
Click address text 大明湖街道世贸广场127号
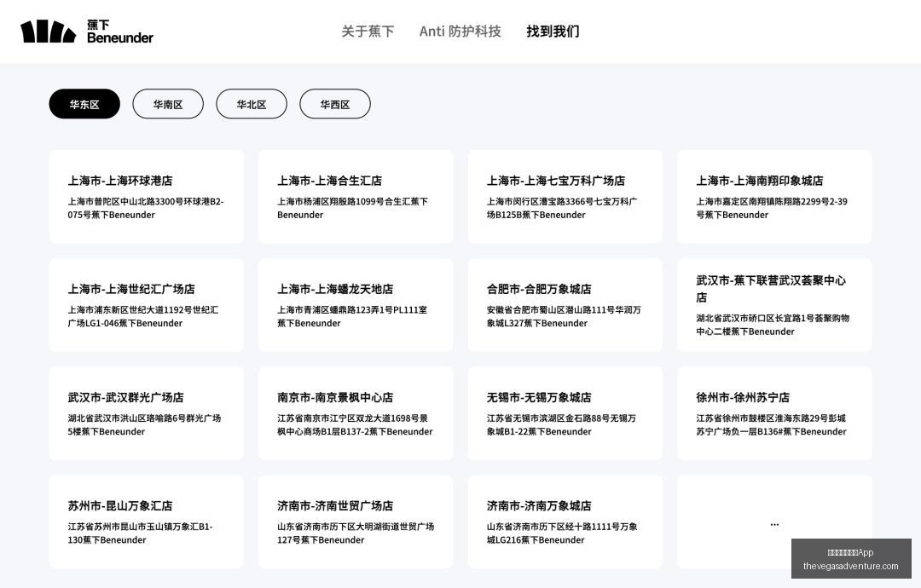tap(356, 533)
